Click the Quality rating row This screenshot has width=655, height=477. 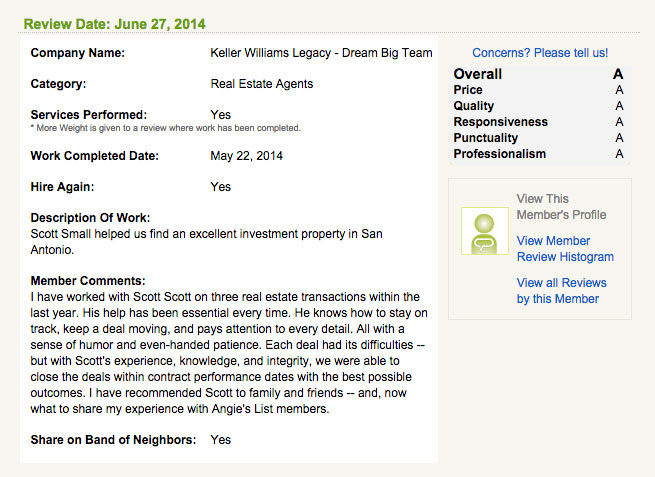point(538,106)
